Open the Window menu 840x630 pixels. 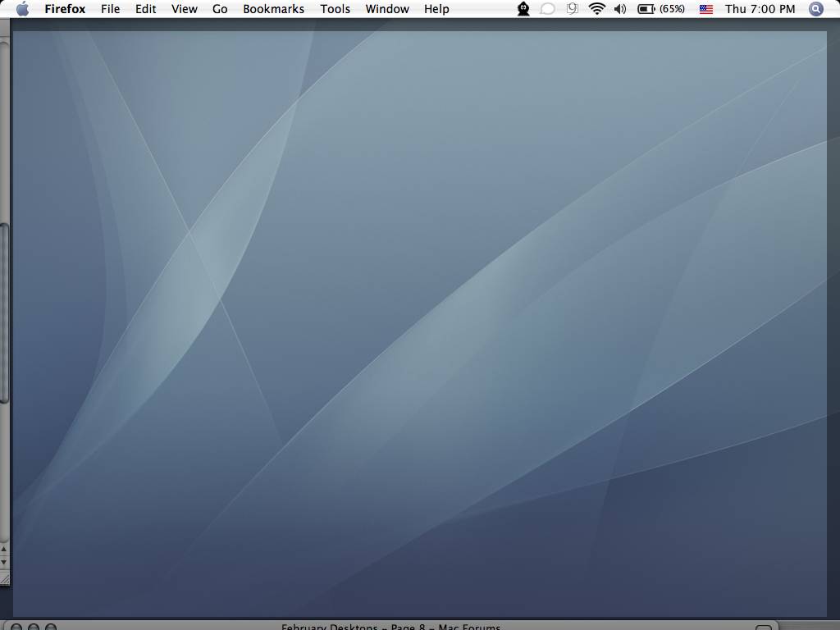387,9
